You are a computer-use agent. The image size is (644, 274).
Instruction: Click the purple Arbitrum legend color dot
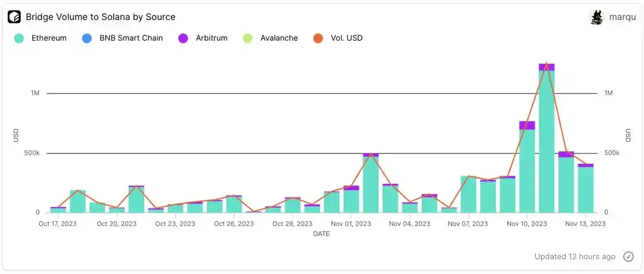pos(183,38)
